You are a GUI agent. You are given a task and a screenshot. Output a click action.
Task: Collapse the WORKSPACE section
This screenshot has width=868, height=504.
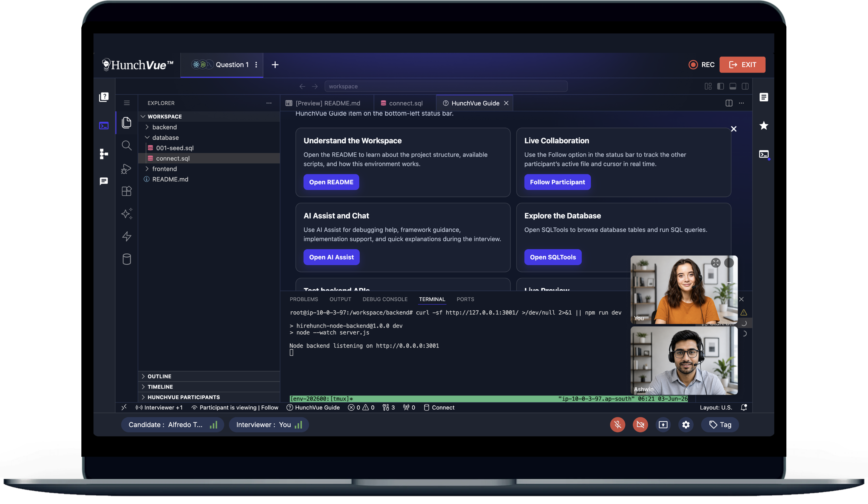(x=209, y=116)
